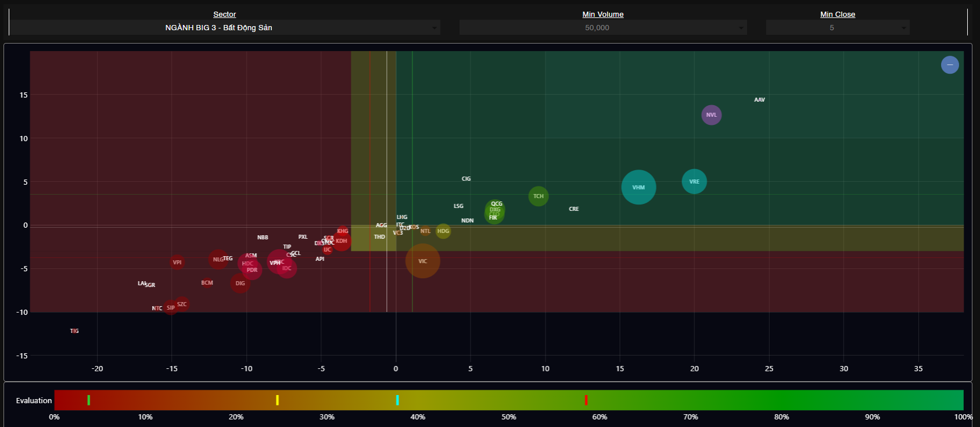Click the TIG data point label
The height and width of the screenshot is (427, 980).
coord(74,331)
